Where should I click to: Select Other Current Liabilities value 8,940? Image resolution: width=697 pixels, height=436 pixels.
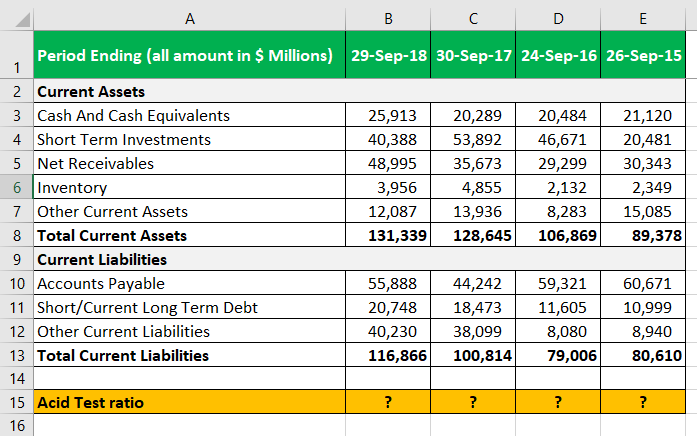coord(643,331)
